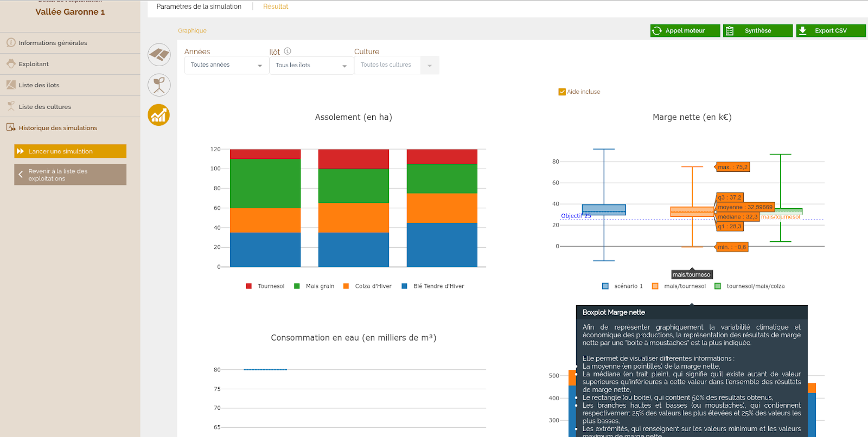The height and width of the screenshot is (437, 868).
Task: Toggle Mais grain legend entry
Action: tap(314, 286)
